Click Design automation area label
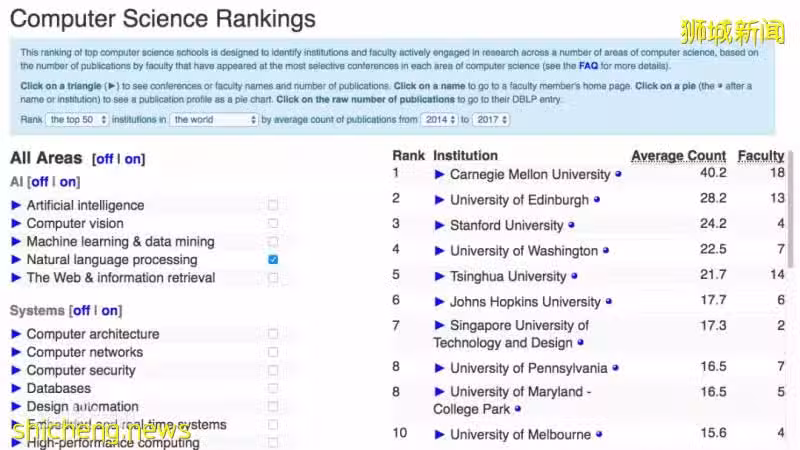This screenshot has height=450, width=800. pyautogui.click(x=83, y=407)
